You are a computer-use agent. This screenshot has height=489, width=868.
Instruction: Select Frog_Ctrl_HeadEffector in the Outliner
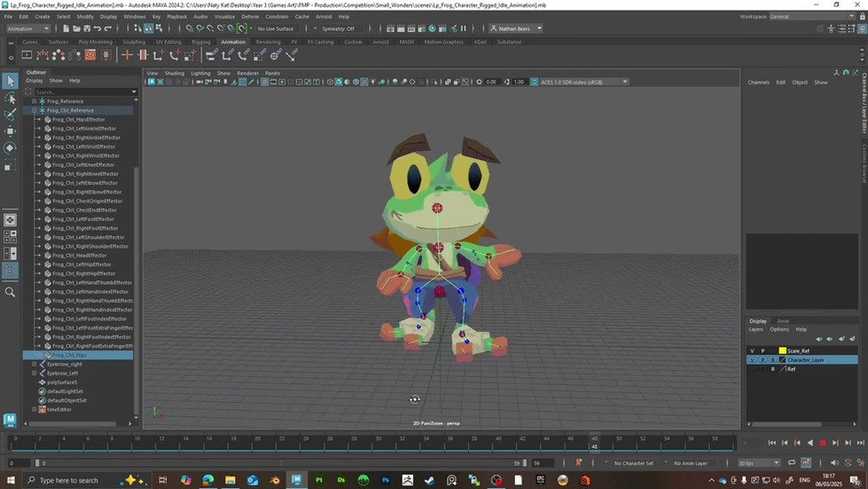(80, 256)
